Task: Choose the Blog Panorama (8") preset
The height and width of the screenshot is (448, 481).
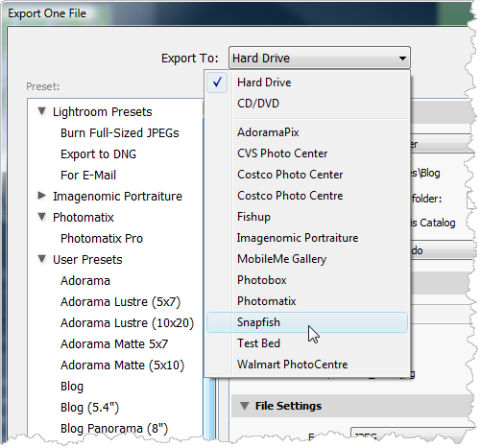Action: [114, 429]
